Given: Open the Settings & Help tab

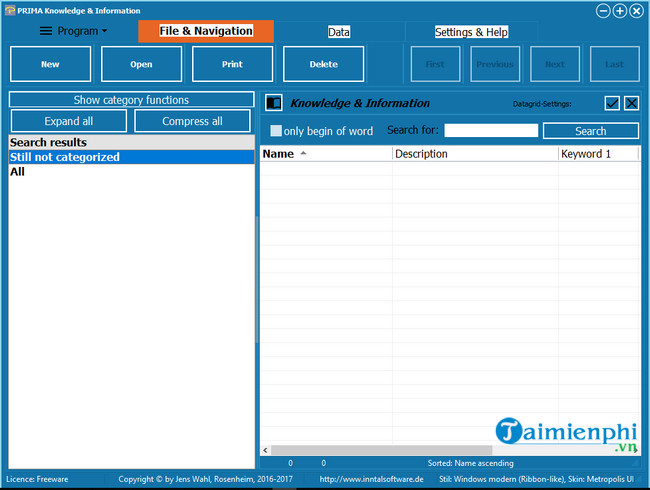Looking at the screenshot, I should click(x=471, y=32).
